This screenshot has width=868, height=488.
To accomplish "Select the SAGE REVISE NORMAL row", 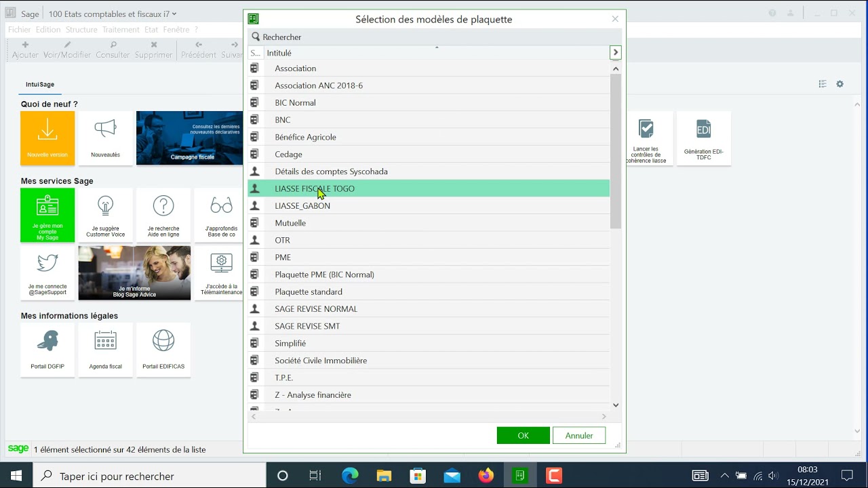I will (429, 309).
